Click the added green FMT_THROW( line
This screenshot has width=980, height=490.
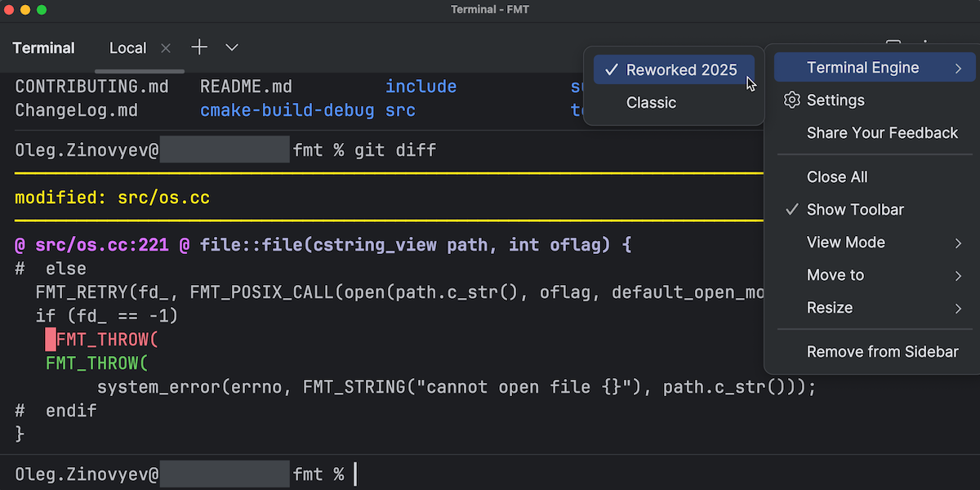coord(96,363)
